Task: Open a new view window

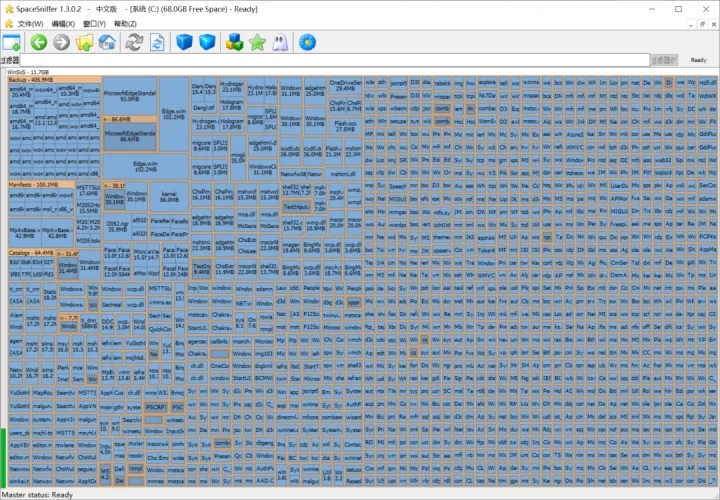Action: [11, 42]
